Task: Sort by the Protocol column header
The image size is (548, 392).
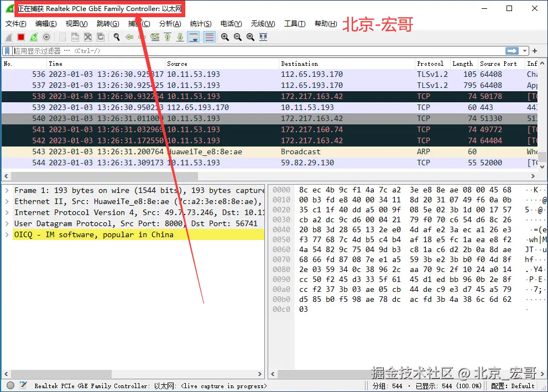Action: (x=432, y=64)
